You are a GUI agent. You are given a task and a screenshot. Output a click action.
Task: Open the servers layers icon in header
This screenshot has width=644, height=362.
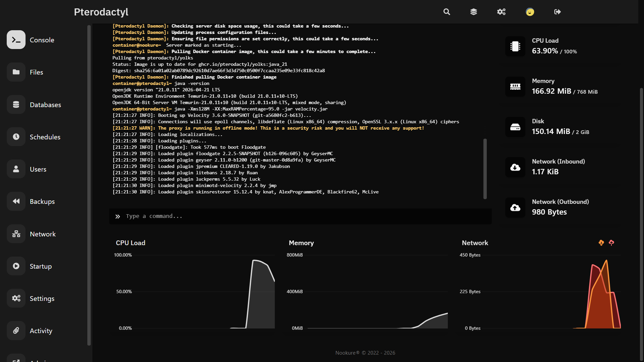pos(474,12)
